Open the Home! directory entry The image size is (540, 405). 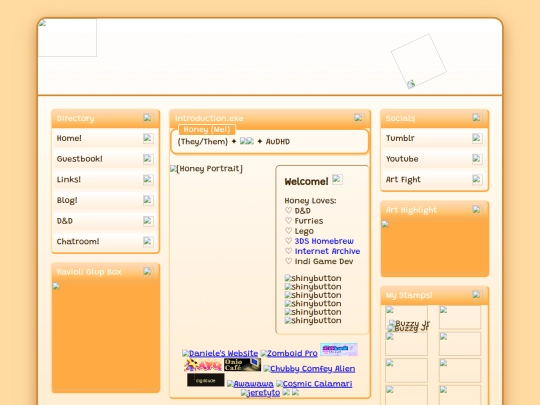[105, 138]
